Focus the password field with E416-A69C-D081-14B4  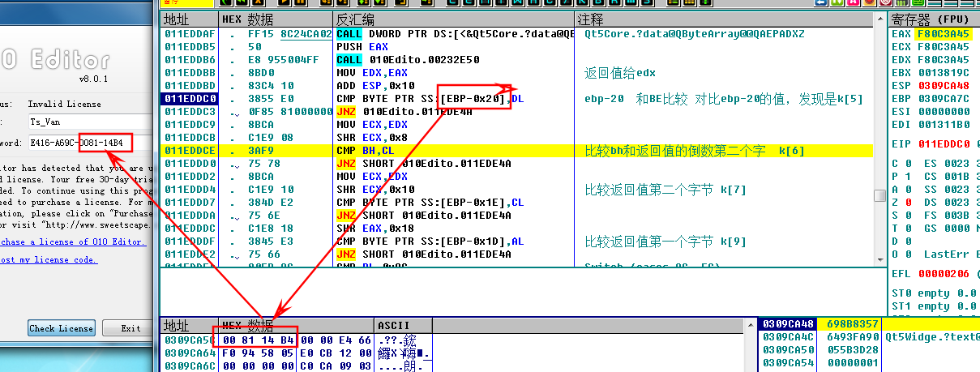89,143
